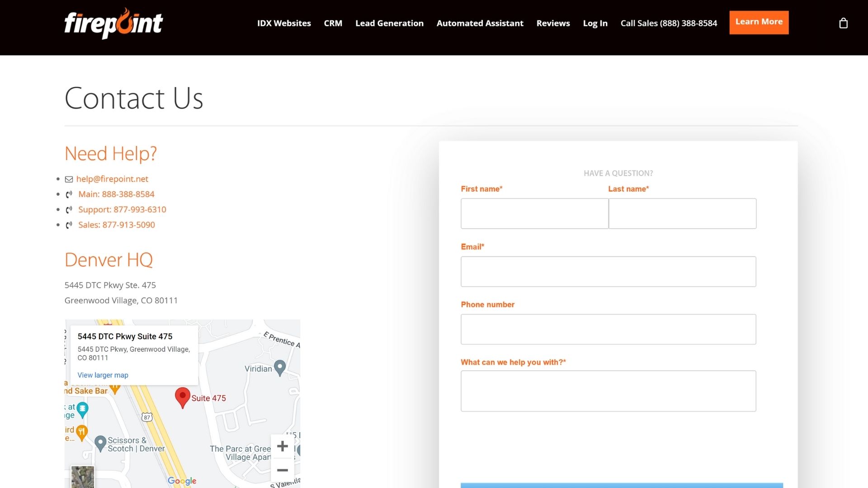Screen dimensions: 868x488
Task: Select the CRM navigation menu item
Action: click(x=333, y=23)
